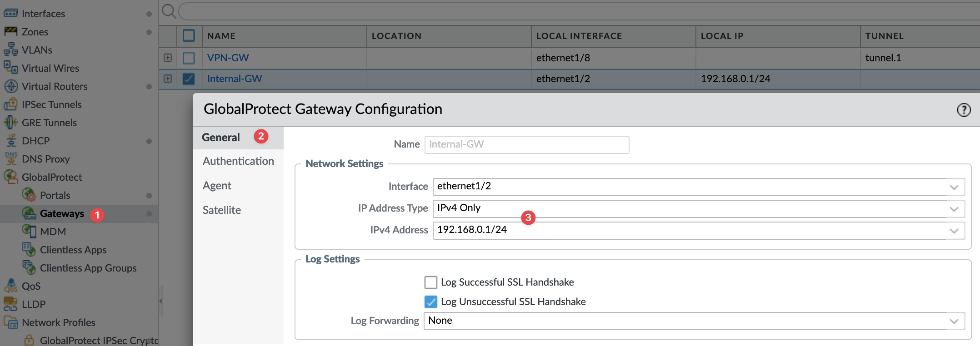Click the GlobalProtect globe icon
The width and height of the screenshot is (980, 346).
[x=10, y=177]
